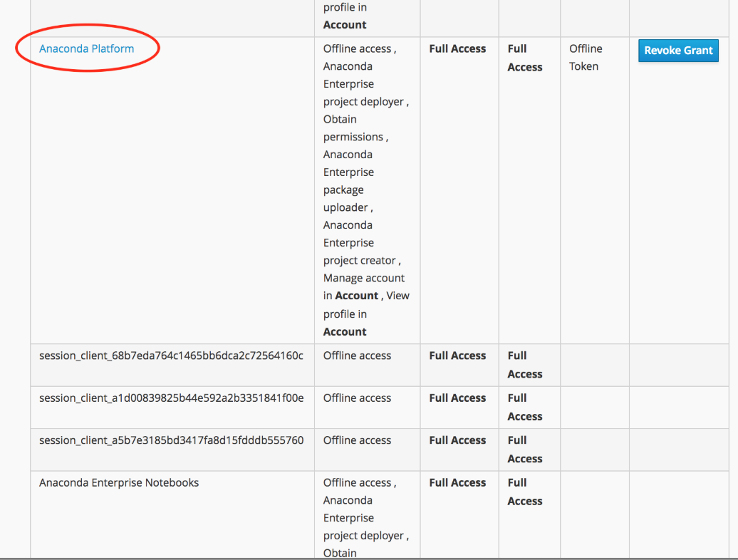Click 'project creator' permission in Anaconda Platform row

coord(360,260)
